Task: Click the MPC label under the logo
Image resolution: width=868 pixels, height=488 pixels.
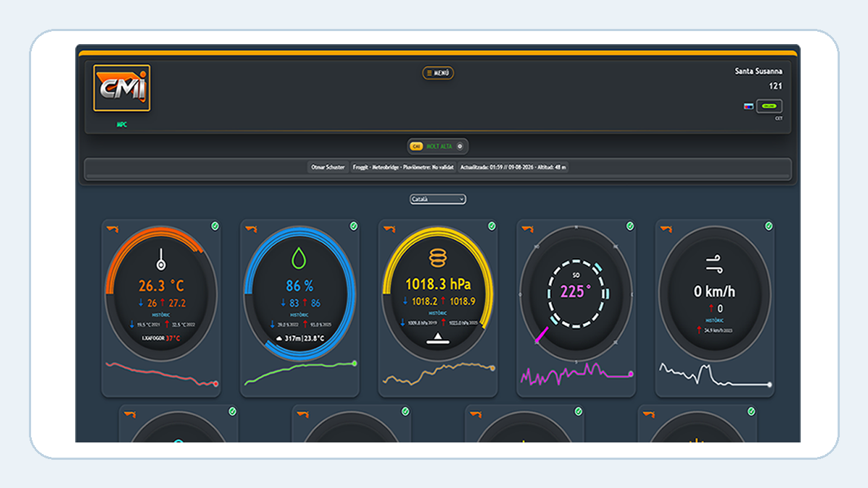Action: click(122, 124)
